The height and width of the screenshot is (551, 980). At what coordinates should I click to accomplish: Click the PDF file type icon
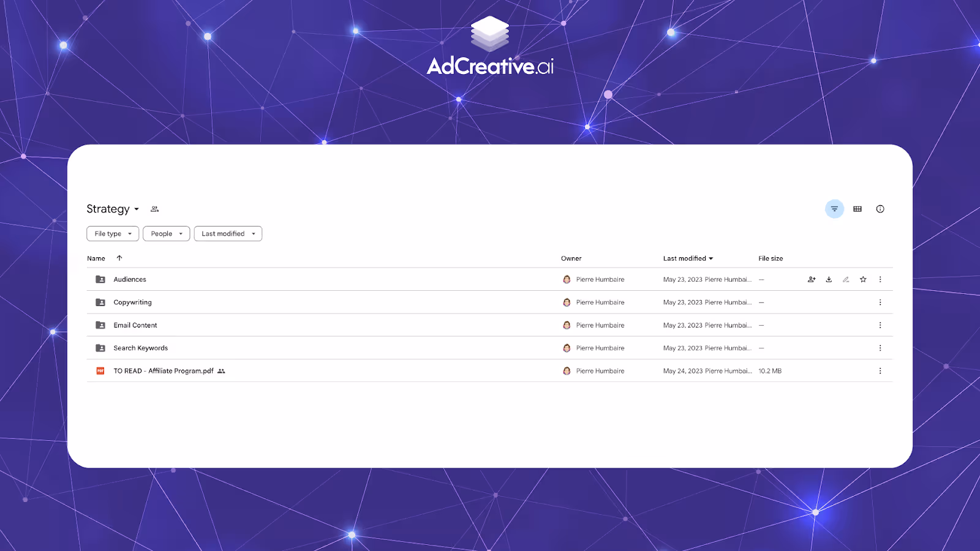(x=100, y=371)
